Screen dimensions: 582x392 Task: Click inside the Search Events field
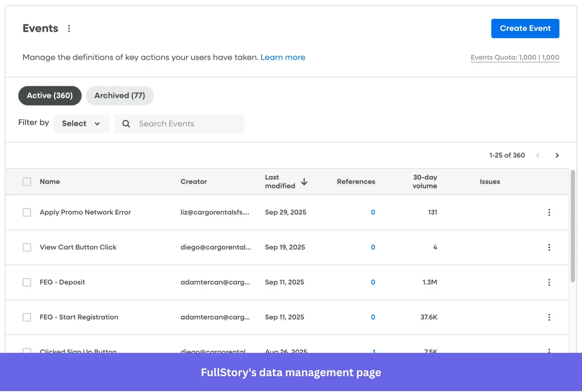(x=181, y=124)
